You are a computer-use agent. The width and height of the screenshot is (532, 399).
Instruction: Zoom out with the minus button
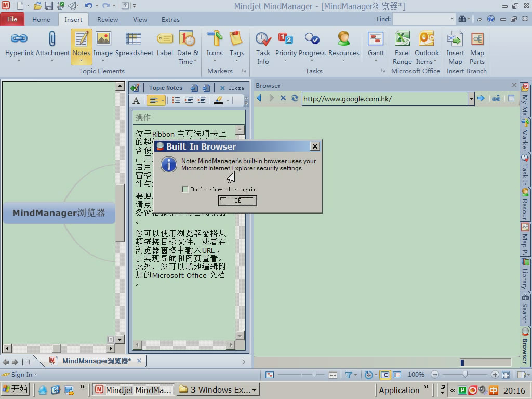435,375
